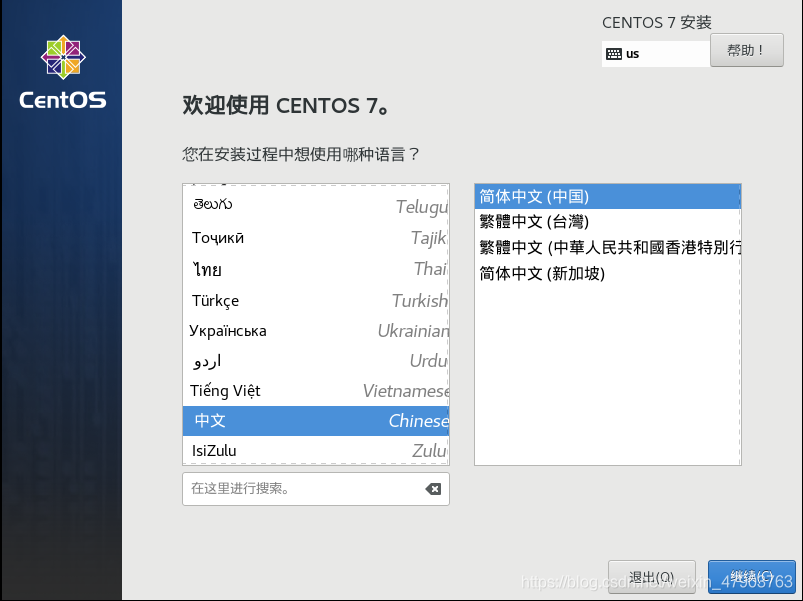Choose 繁體中文 (台灣) locale
This screenshot has height=601, width=803.
point(607,222)
